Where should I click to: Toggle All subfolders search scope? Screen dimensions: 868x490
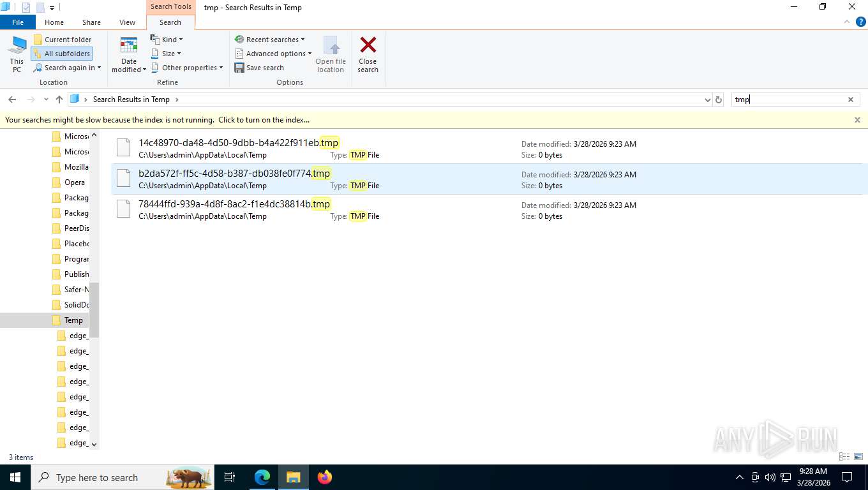[61, 54]
